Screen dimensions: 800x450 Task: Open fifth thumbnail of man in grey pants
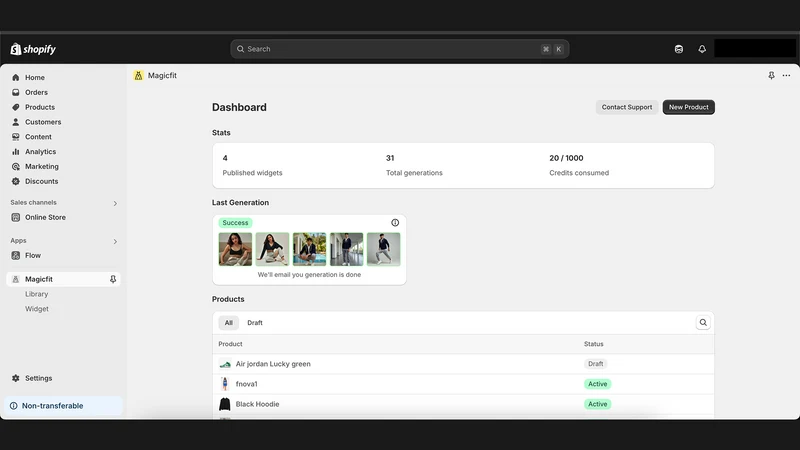click(384, 249)
